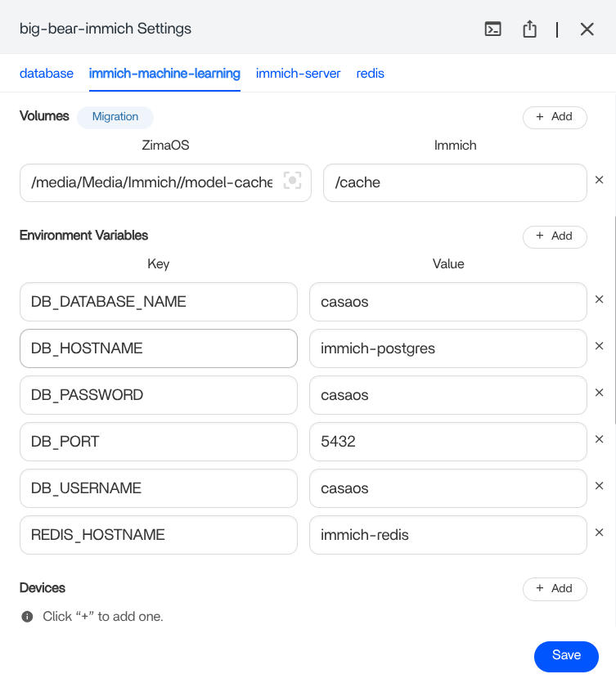Image resolution: width=616 pixels, height=683 pixels.
Task: Add a new device entry
Action: (x=554, y=589)
